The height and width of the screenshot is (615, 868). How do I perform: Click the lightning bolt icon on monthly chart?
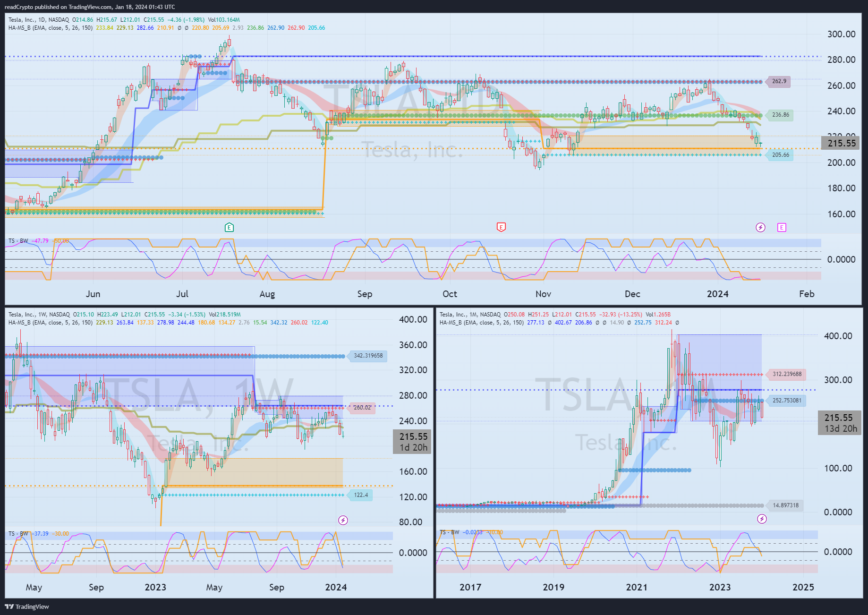click(x=762, y=519)
